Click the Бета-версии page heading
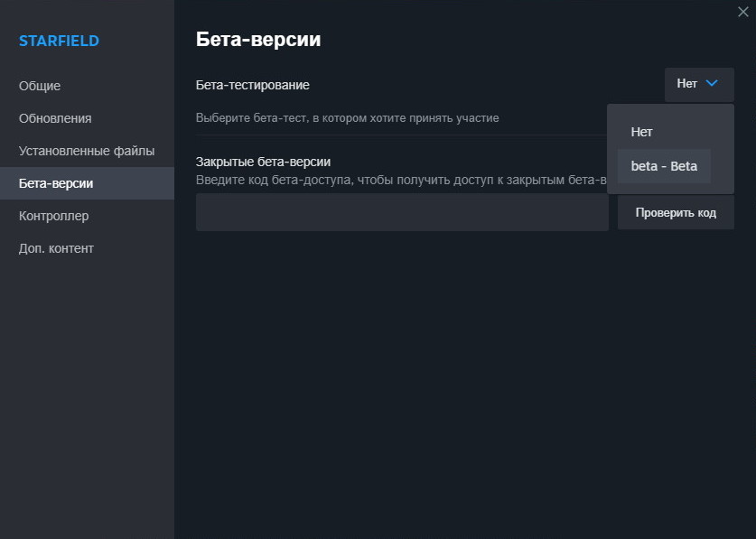The width and height of the screenshot is (756, 539). tap(258, 40)
